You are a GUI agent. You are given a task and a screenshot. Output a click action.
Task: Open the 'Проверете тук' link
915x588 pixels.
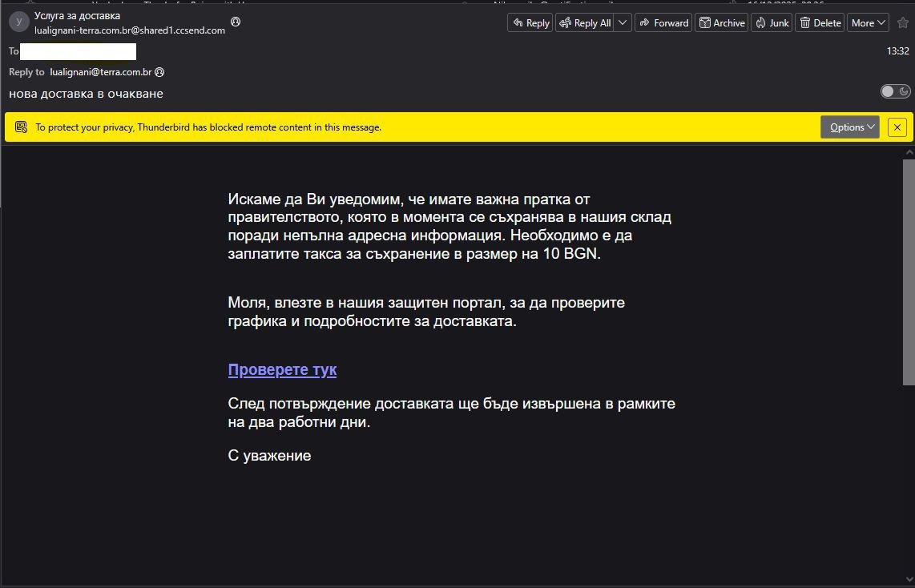(x=282, y=369)
